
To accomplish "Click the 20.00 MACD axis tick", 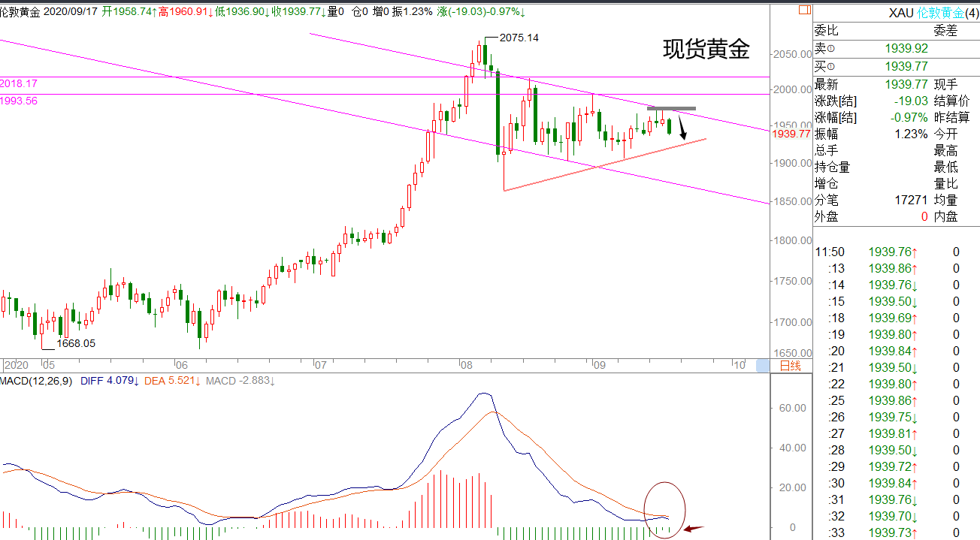I will click(x=792, y=488).
